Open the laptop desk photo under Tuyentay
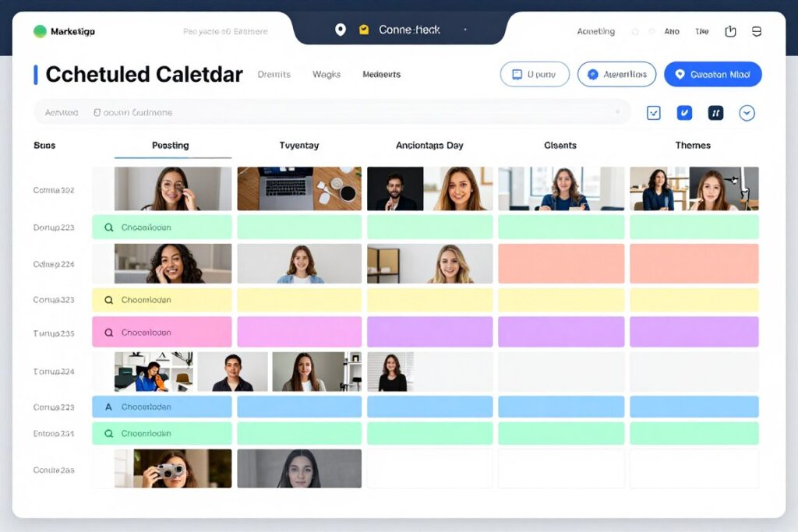This screenshot has height=532, width=798. click(x=299, y=188)
